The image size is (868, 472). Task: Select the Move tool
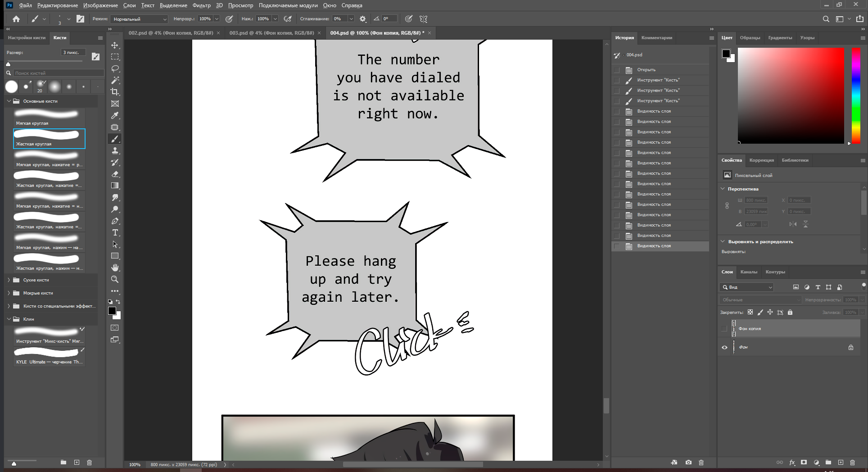[x=115, y=45]
